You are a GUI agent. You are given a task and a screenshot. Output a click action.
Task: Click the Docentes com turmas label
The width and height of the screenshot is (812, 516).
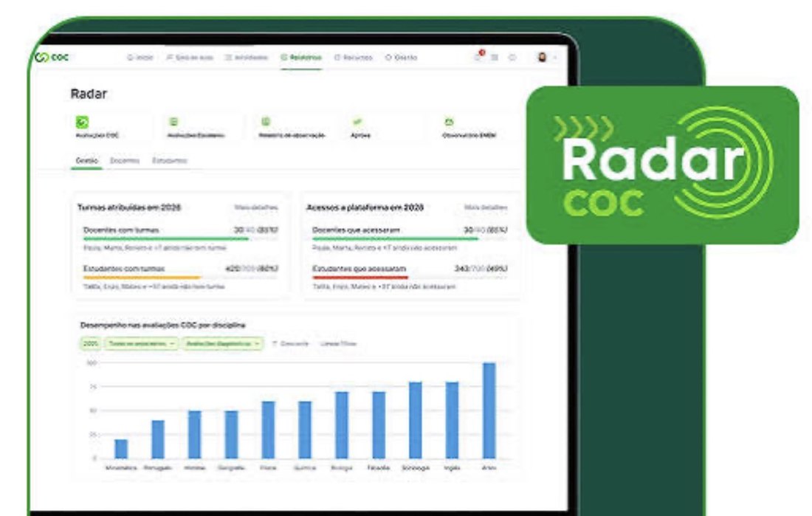click(120, 230)
